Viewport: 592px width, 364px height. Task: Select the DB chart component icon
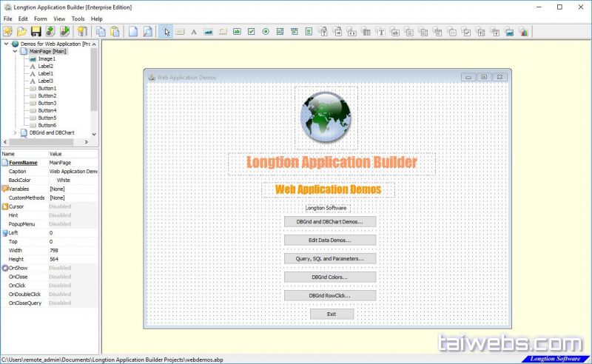tap(524, 31)
